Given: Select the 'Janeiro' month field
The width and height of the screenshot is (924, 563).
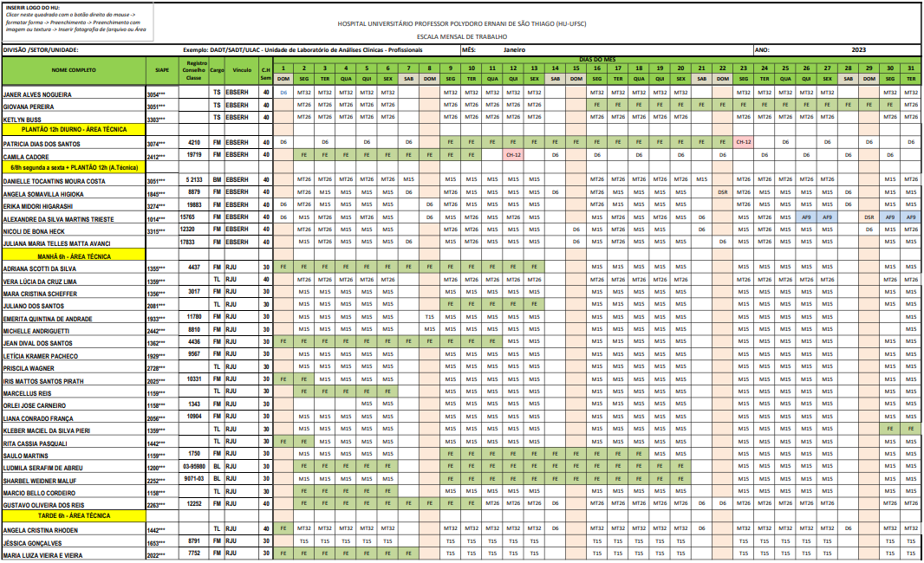Looking at the screenshot, I should 514,51.
